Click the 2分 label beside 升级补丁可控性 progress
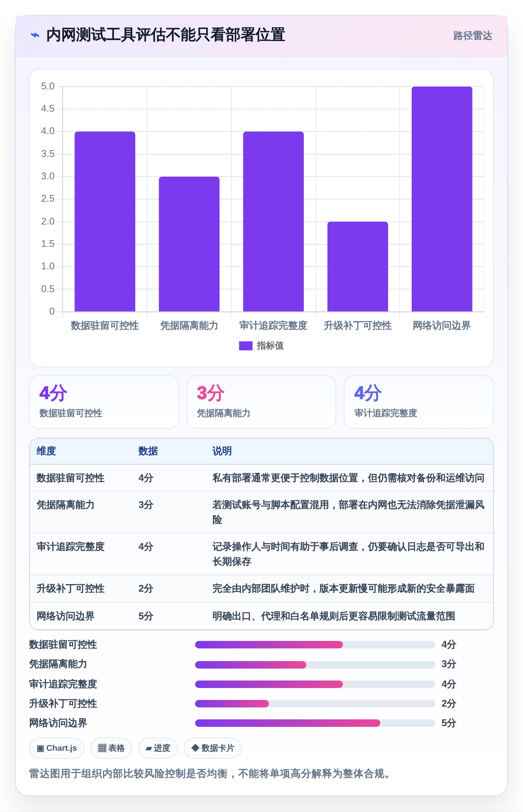The height and width of the screenshot is (812, 523). click(x=449, y=704)
